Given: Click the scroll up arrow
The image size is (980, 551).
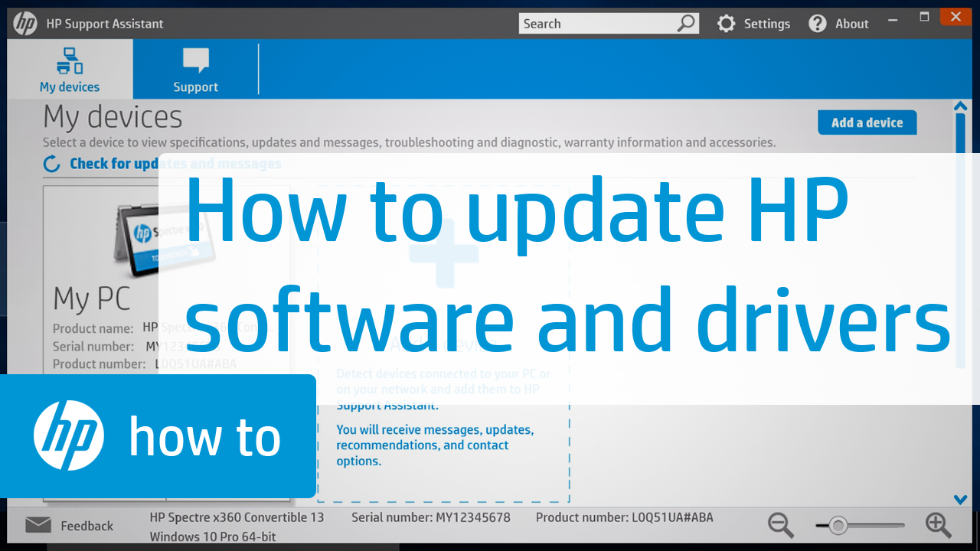Looking at the screenshot, I should [x=961, y=106].
